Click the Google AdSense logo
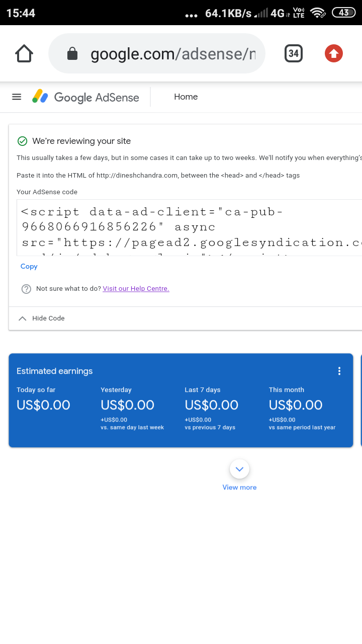This screenshot has width=362, height=644. click(x=85, y=97)
